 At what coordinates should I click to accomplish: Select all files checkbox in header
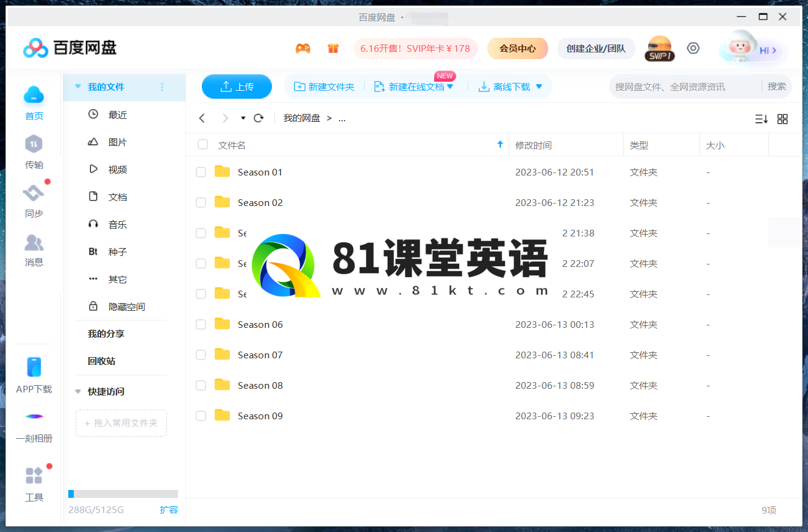[x=203, y=144]
